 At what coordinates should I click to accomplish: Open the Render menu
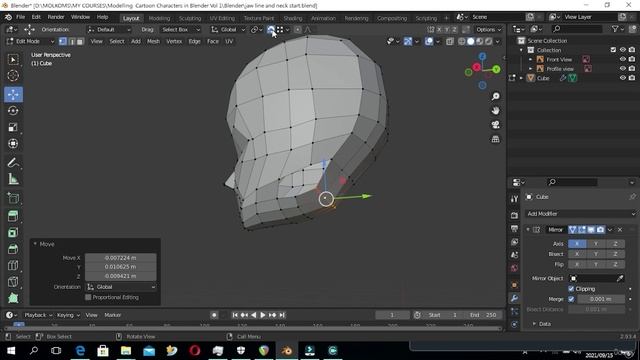point(56,17)
